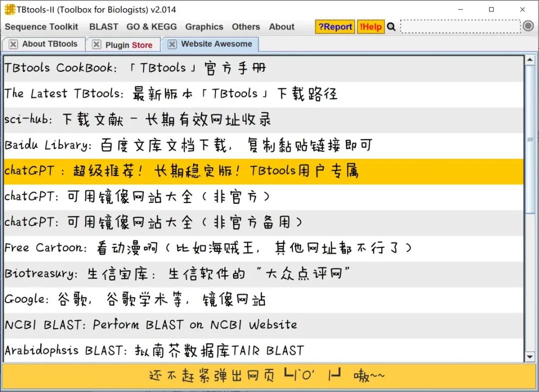Click the !Help button
Viewport: 539px width, 392px height.
[370, 27]
